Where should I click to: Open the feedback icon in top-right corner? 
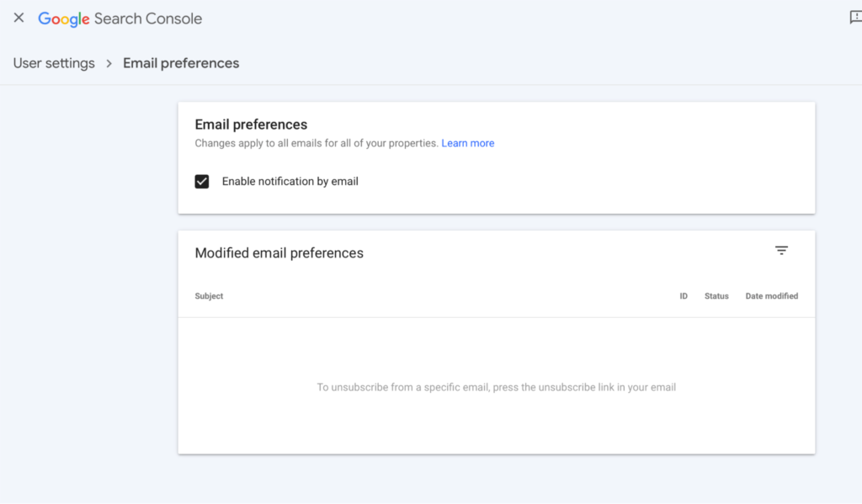coord(855,18)
